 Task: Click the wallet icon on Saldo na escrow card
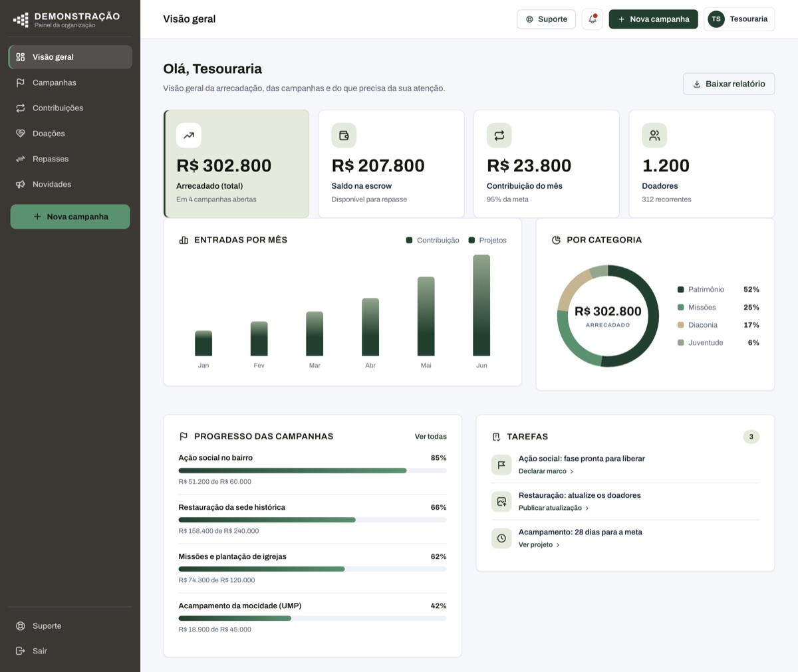tap(344, 136)
